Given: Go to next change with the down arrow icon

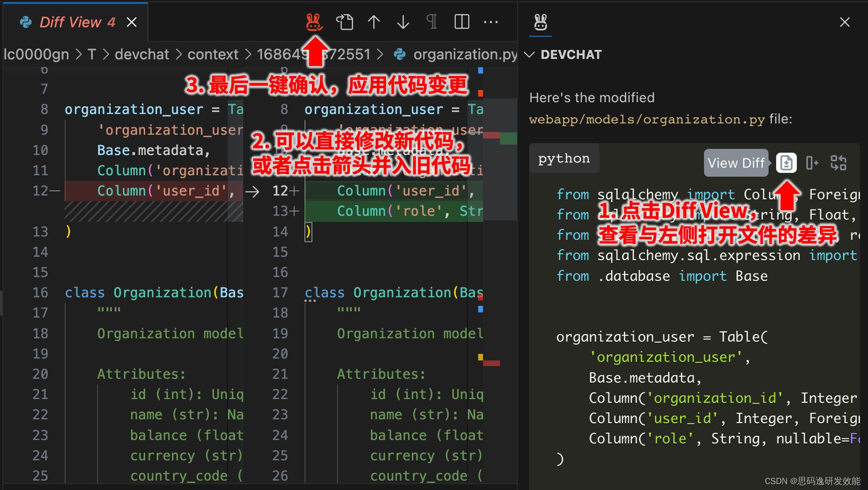Looking at the screenshot, I should tap(403, 22).
